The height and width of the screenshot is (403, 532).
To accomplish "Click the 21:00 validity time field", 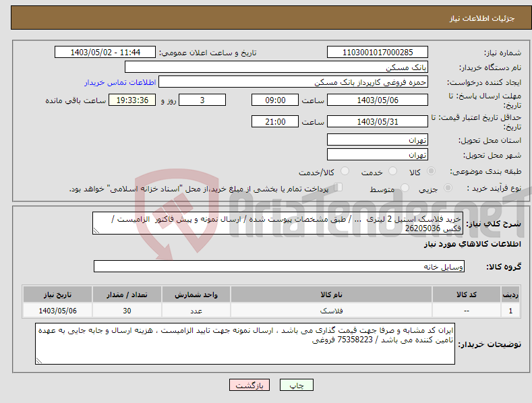I will click(275, 121).
